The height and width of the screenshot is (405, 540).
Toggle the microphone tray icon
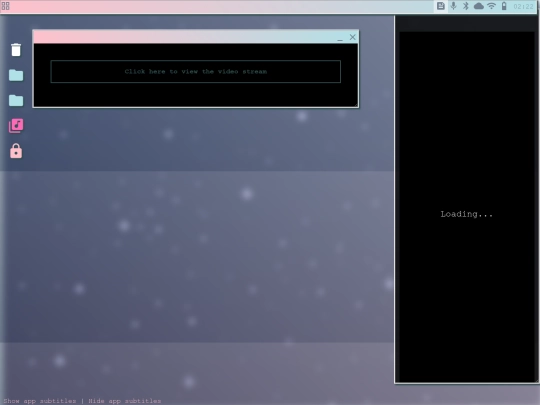click(454, 6)
